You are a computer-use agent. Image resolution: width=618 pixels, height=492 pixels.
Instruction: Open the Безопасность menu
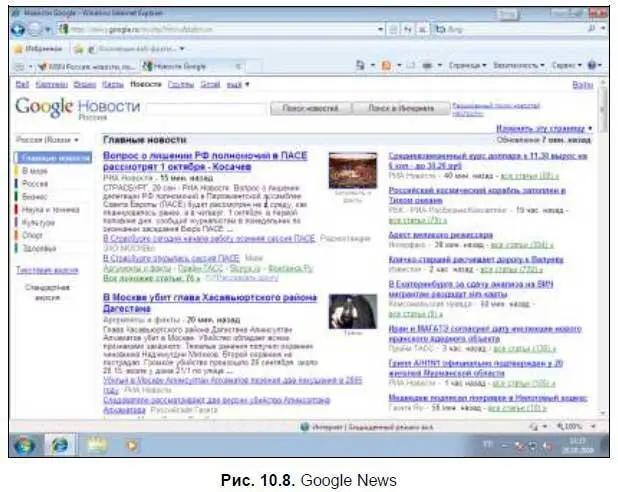click(518, 65)
